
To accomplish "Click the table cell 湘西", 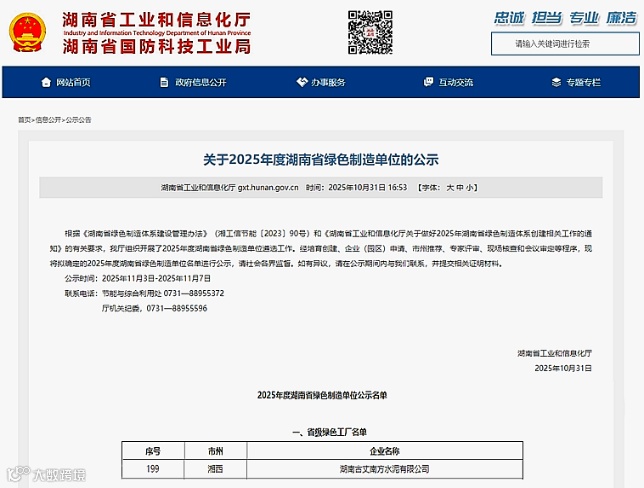I will (x=215, y=469).
